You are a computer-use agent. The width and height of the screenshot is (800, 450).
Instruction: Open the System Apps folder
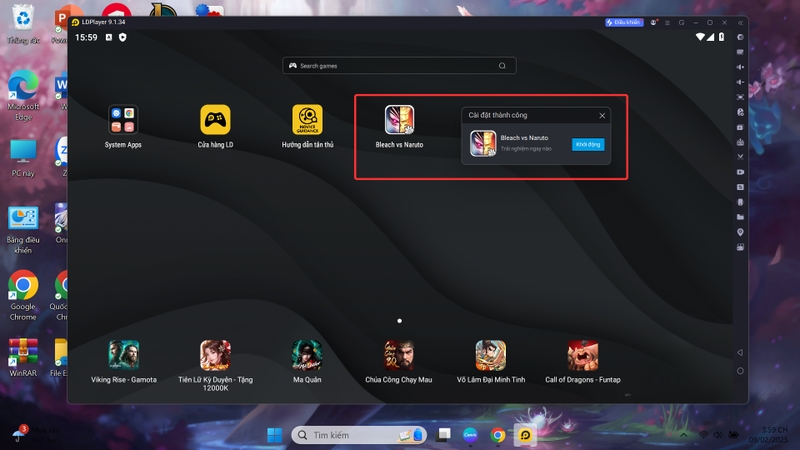123,120
